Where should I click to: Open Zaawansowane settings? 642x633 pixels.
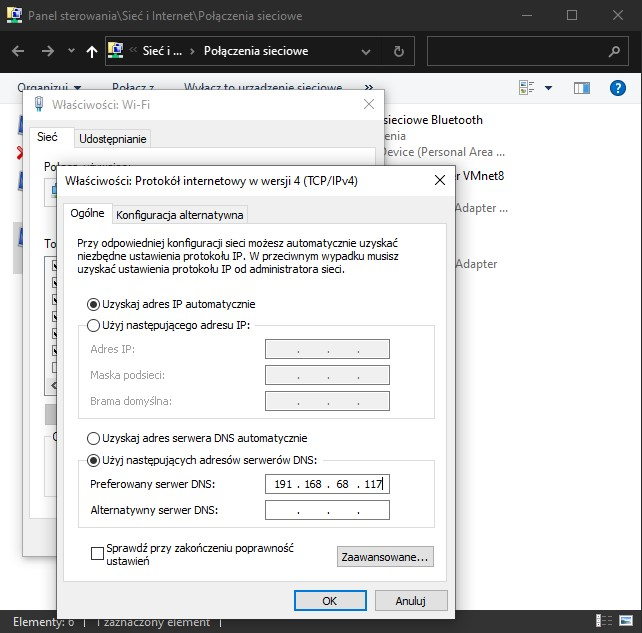(x=385, y=557)
